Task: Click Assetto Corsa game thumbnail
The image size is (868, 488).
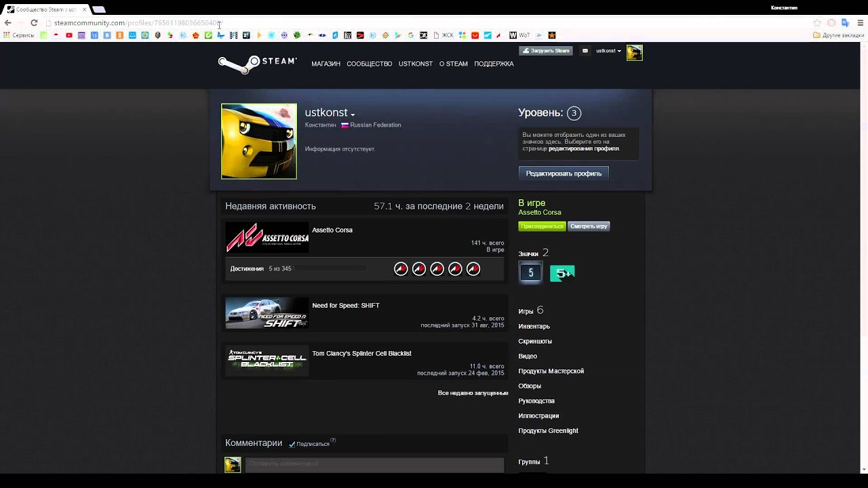Action: pyautogui.click(x=267, y=238)
